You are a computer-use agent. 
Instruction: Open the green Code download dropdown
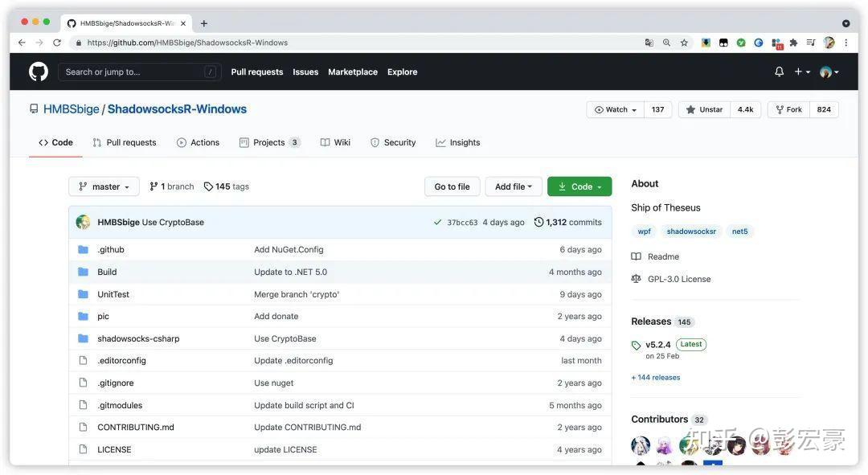pyautogui.click(x=579, y=186)
